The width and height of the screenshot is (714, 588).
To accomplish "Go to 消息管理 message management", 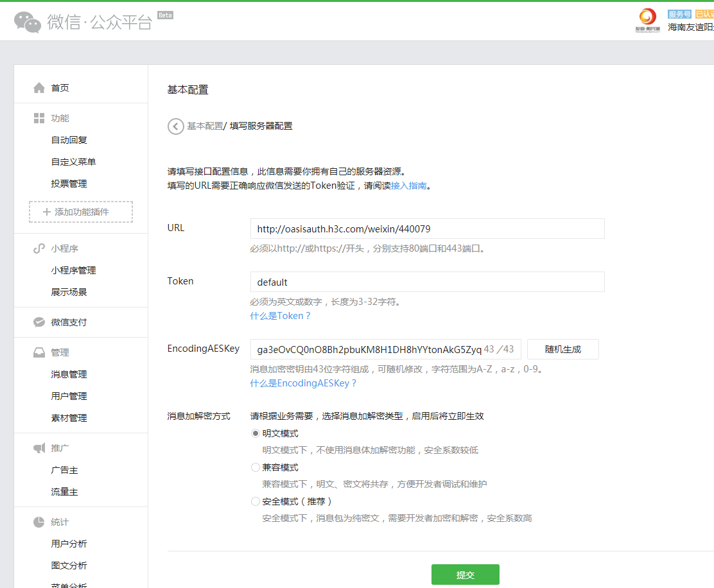I will pyautogui.click(x=68, y=374).
